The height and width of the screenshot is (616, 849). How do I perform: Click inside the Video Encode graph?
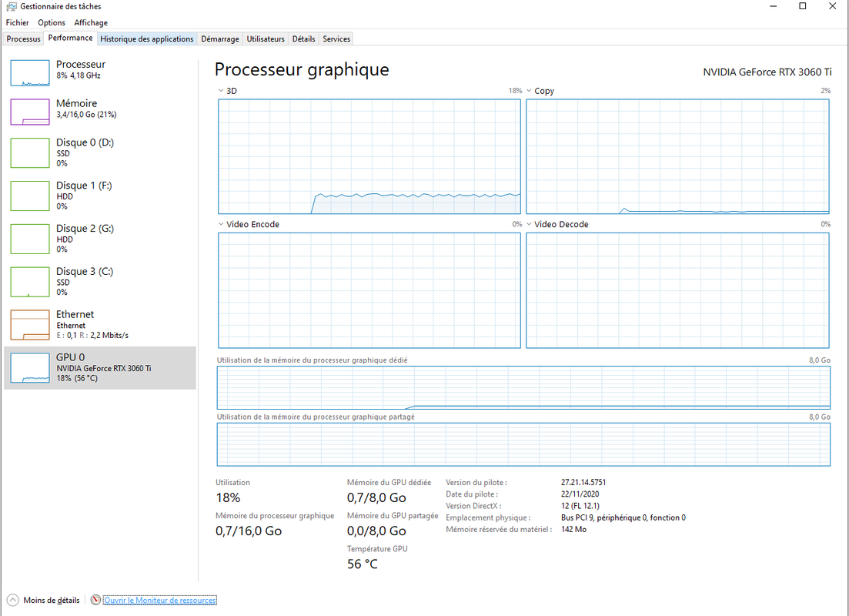point(369,290)
